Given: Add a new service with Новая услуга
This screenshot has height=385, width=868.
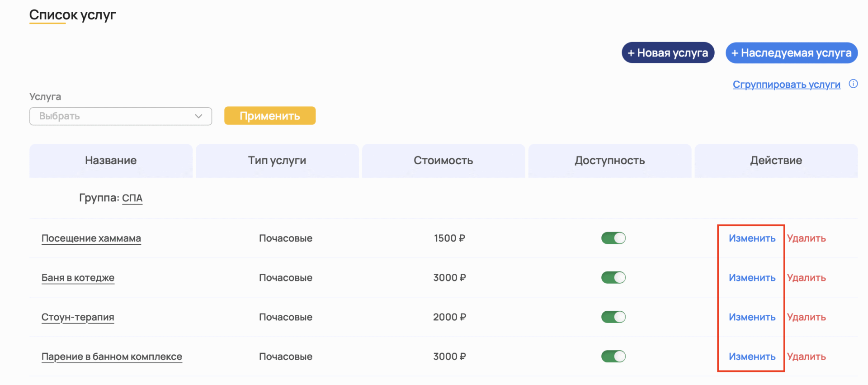Looking at the screenshot, I should (x=668, y=53).
